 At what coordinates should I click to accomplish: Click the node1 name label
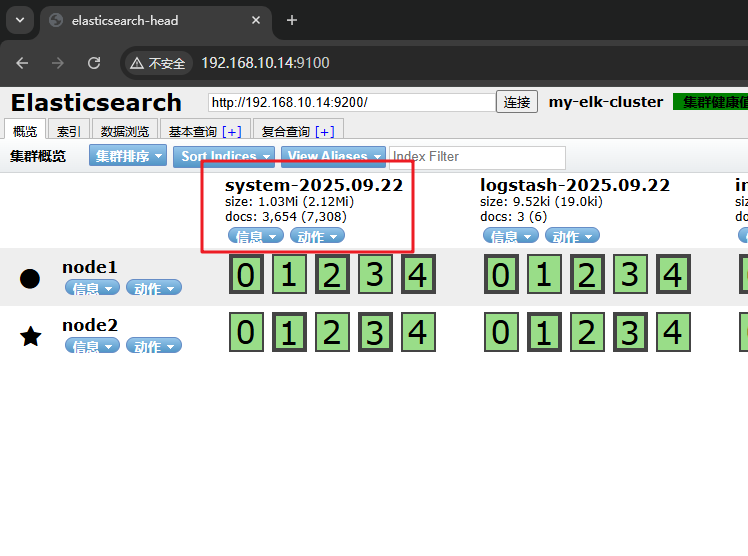90,267
